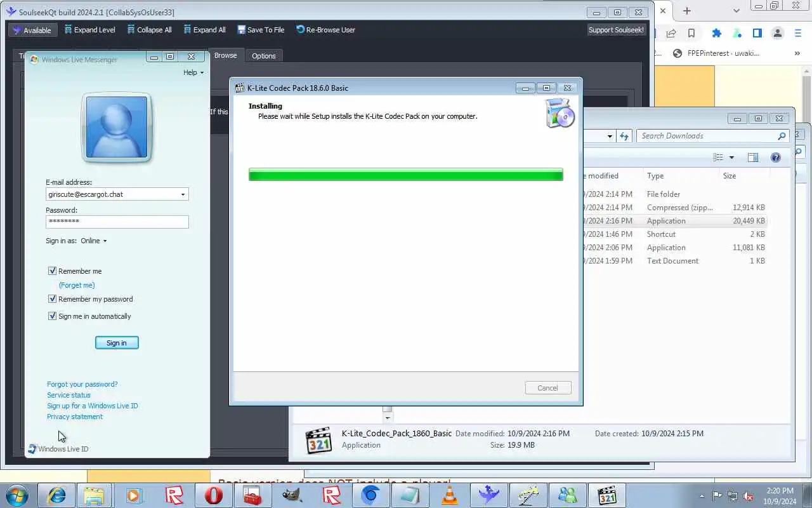
Task: Uncheck the Sign me in automatically checkbox
Action: pyautogui.click(x=53, y=316)
